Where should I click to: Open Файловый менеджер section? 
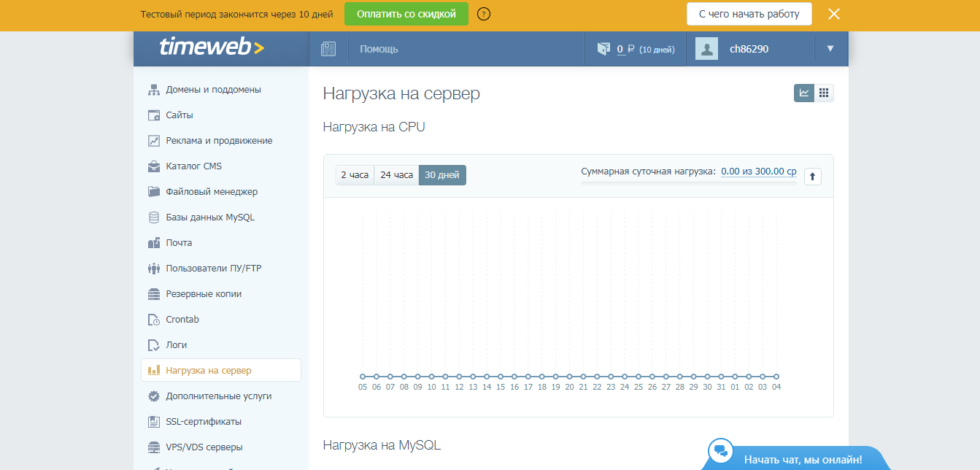[x=212, y=192]
